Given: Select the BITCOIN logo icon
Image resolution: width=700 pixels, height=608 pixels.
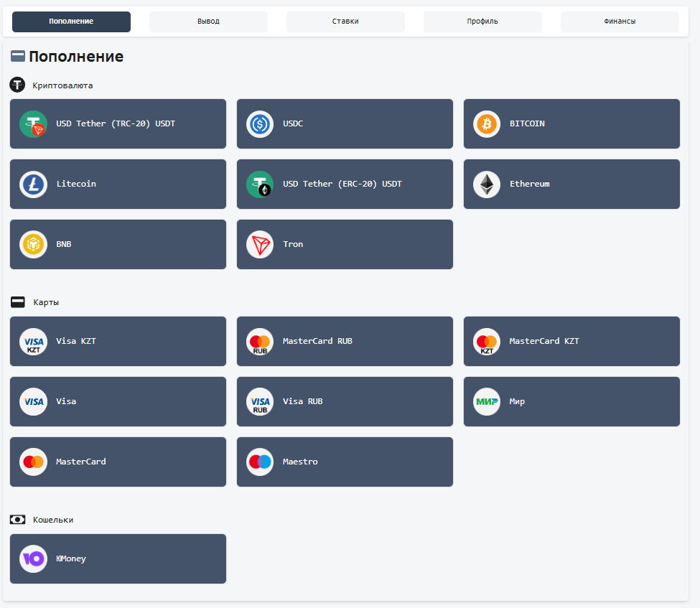Looking at the screenshot, I should click(486, 123).
